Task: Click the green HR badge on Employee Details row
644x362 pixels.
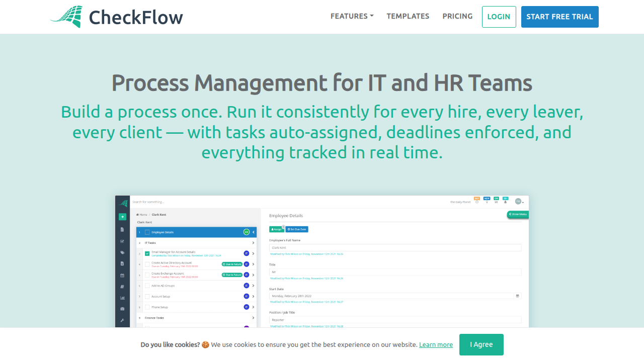Action: click(x=247, y=232)
